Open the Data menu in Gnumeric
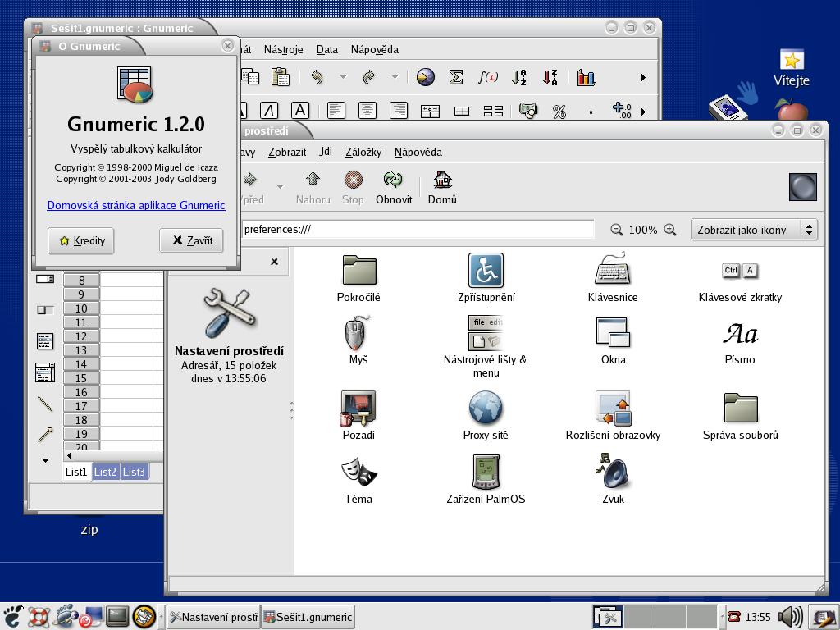Screen dimensions: 840x630 coord(326,49)
